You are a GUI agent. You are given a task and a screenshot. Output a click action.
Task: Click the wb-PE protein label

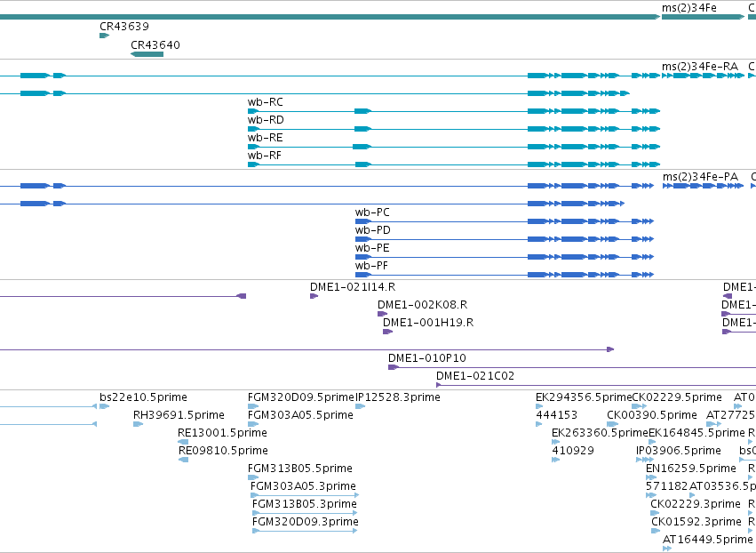point(372,248)
